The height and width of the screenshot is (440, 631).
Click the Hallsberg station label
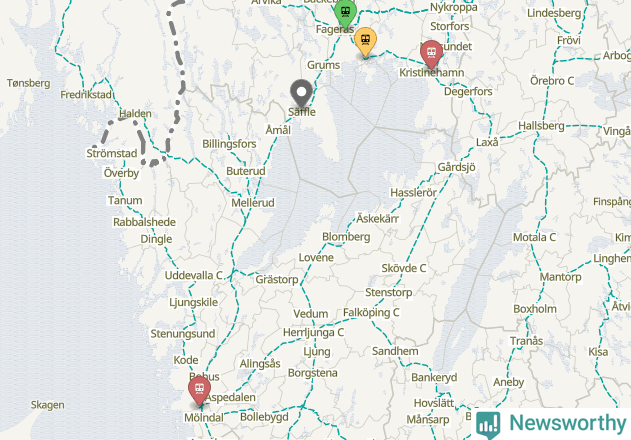[x=541, y=126]
